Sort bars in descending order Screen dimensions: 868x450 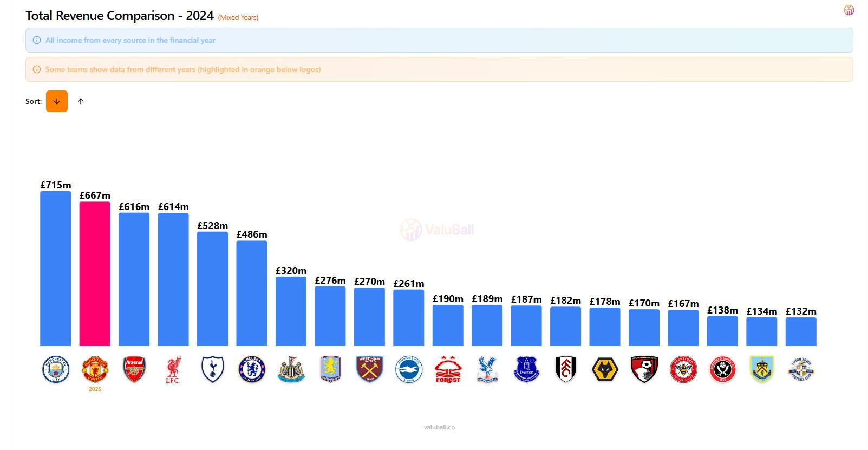(57, 101)
